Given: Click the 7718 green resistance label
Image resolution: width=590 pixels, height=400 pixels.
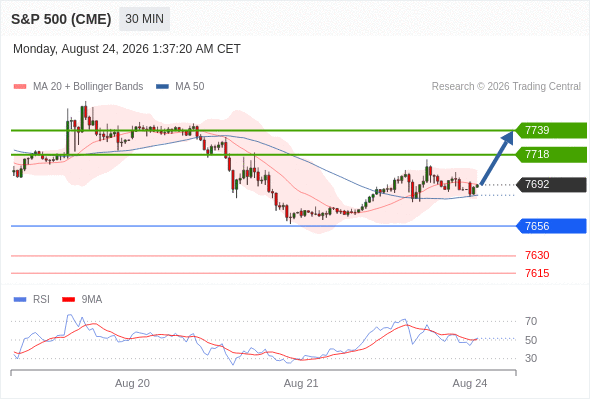Looking at the screenshot, I should (x=552, y=154).
